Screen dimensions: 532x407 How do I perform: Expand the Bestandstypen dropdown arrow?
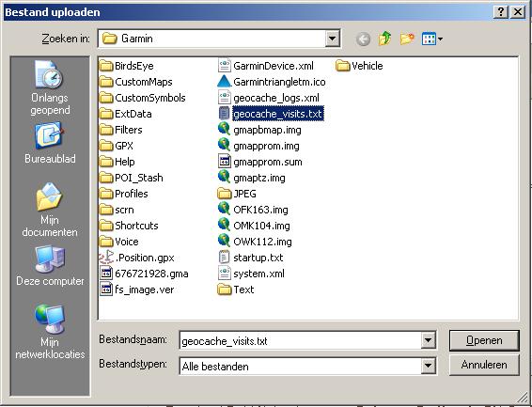428,366
